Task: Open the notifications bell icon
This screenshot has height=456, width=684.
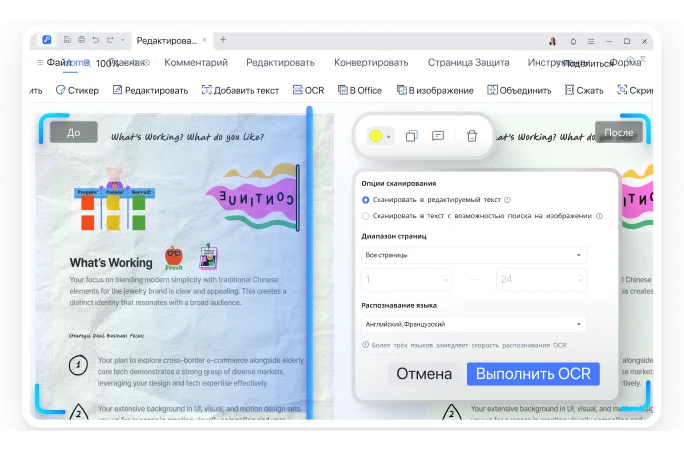Action: click(x=573, y=41)
